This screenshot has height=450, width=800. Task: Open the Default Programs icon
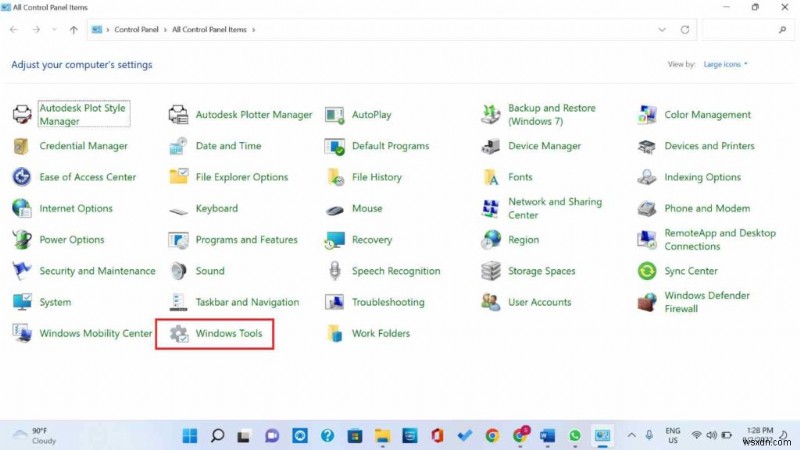pyautogui.click(x=334, y=146)
